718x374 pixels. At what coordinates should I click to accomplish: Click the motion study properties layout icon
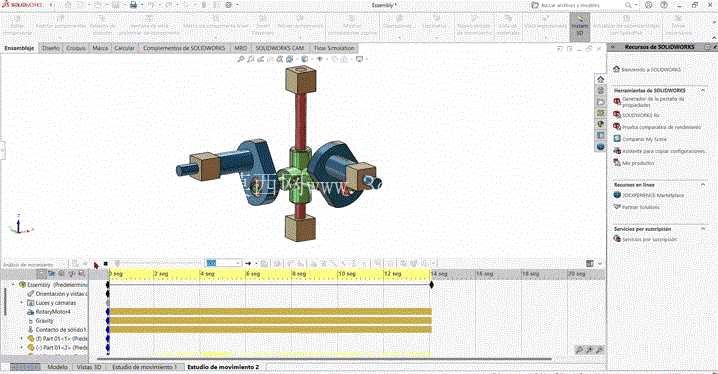(590, 263)
